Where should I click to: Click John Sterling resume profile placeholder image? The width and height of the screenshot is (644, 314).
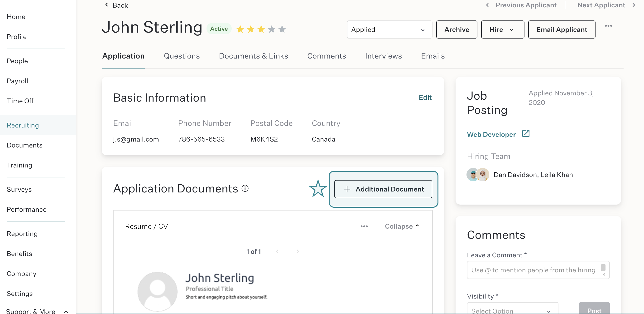pos(158,291)
